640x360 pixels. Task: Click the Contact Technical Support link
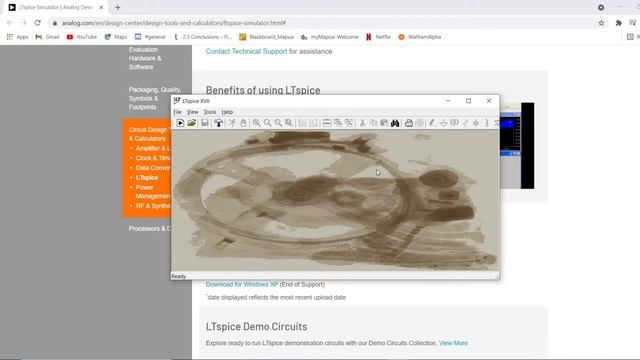click(x=247, y=51)
